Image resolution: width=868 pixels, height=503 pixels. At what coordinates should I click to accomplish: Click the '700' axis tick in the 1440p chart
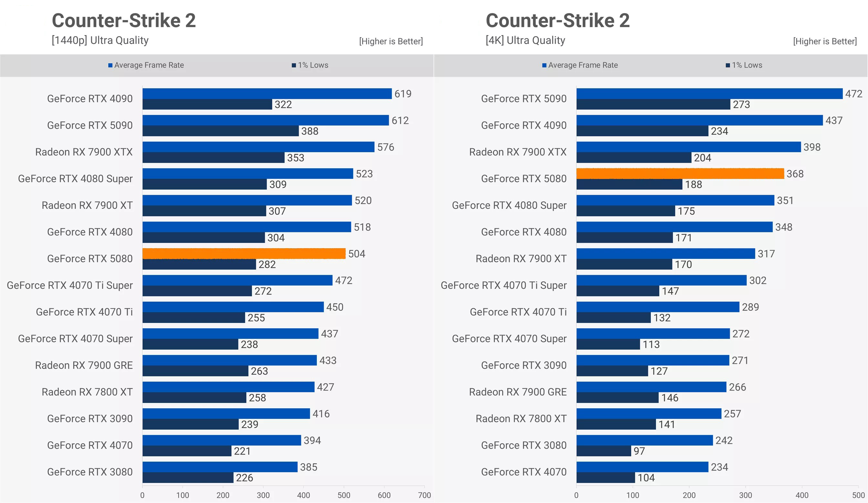click(x=424, y=496)
